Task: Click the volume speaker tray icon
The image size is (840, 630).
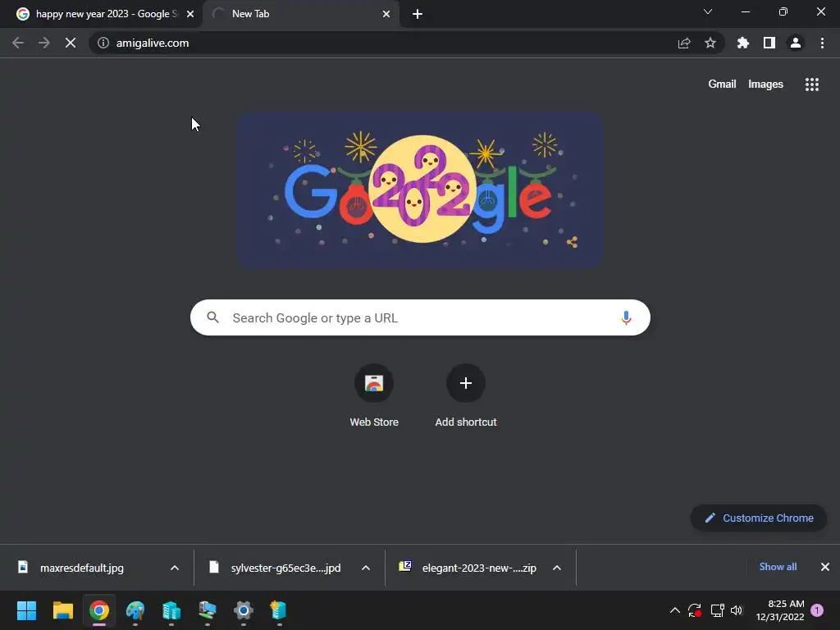Action: (x=737, y=610)
